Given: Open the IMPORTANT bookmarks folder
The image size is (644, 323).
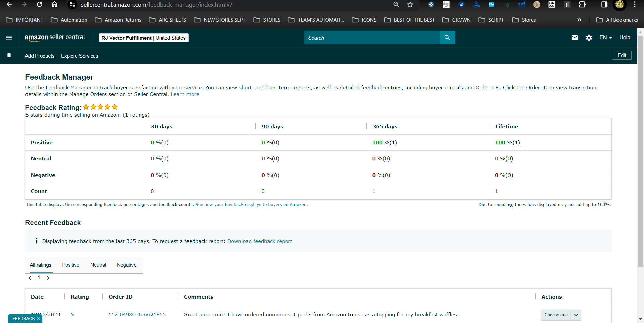Looking at the screenshot, I should [x=24, y=20].
